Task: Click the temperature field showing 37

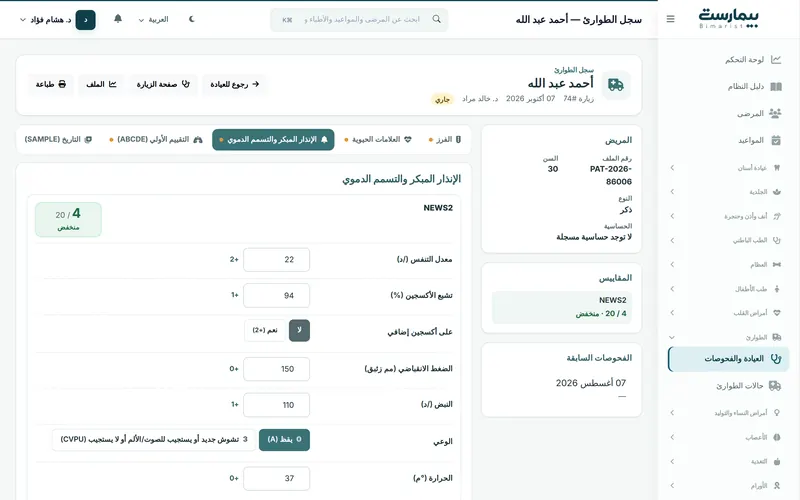Action: coord(277,478)
